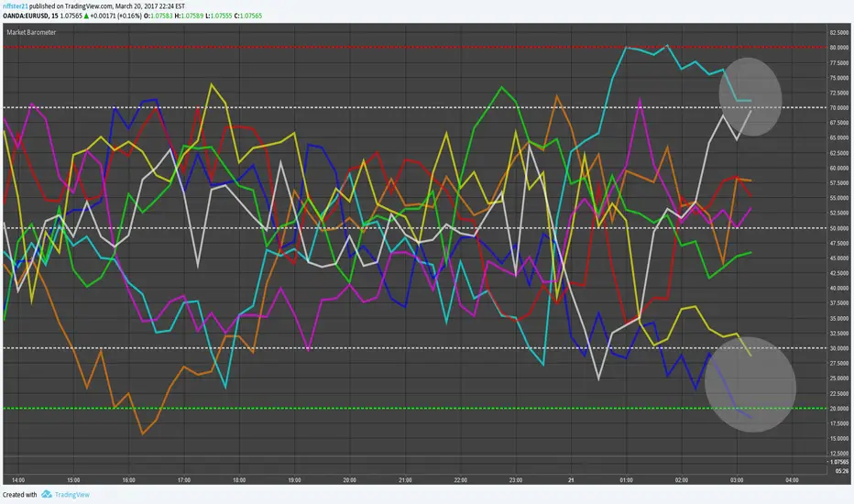The width and height of the screenshot is (854, 504).
Task: Click the 22:00 time axis label
Action: pos(460,480)
